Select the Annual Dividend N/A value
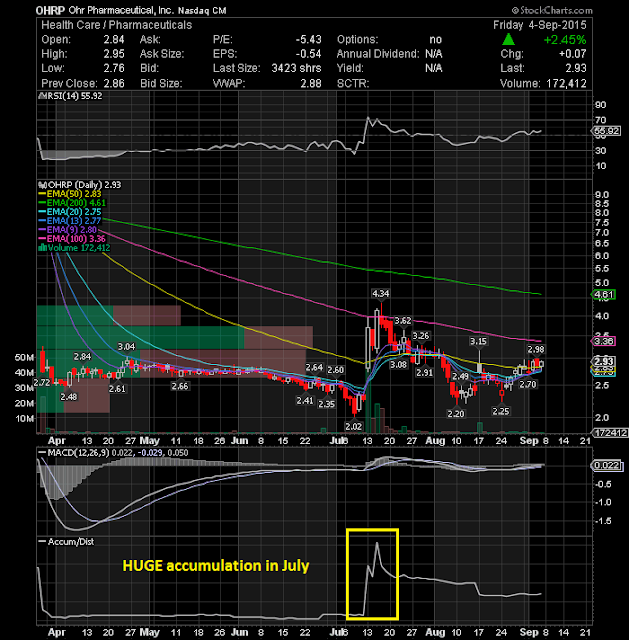 [433, 53]
